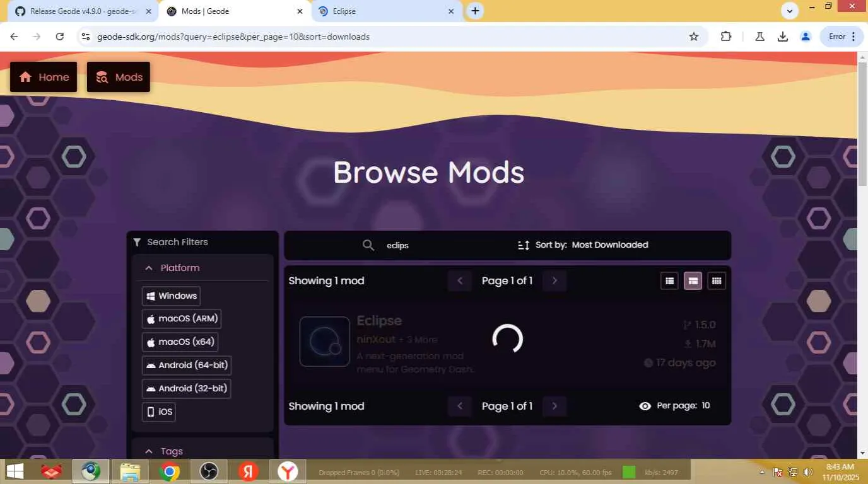
Task: Next page arrow beside Per page
Action: (x=554, y=406)
